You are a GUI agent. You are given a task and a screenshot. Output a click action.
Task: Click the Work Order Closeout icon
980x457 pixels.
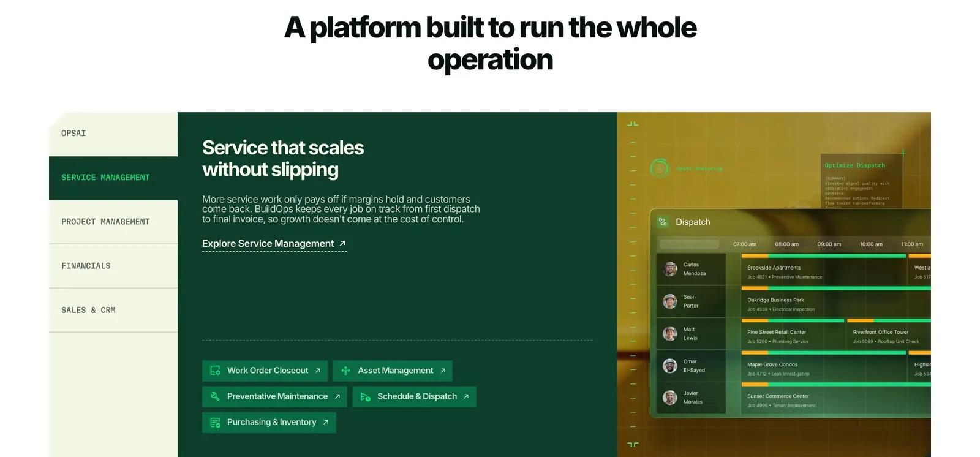click(x=215, y=371)
